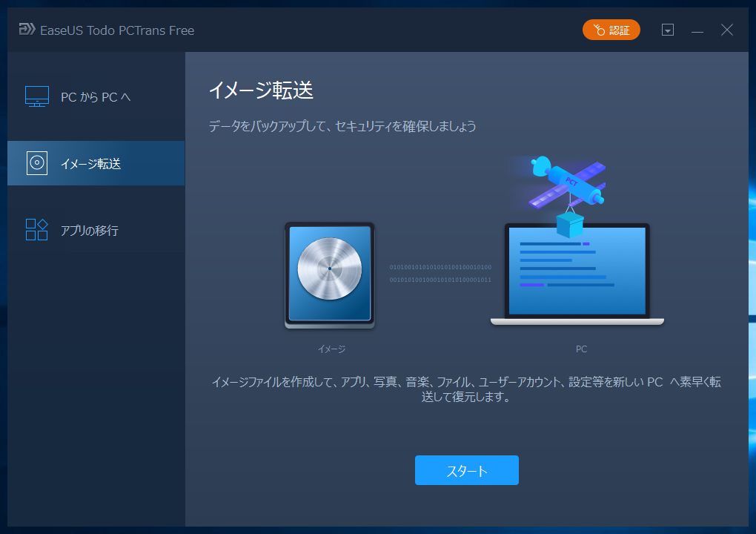Click the イメージファイルを作成して description paragraph
Screen dimensions: 756x534
click(x=466, y=389)
